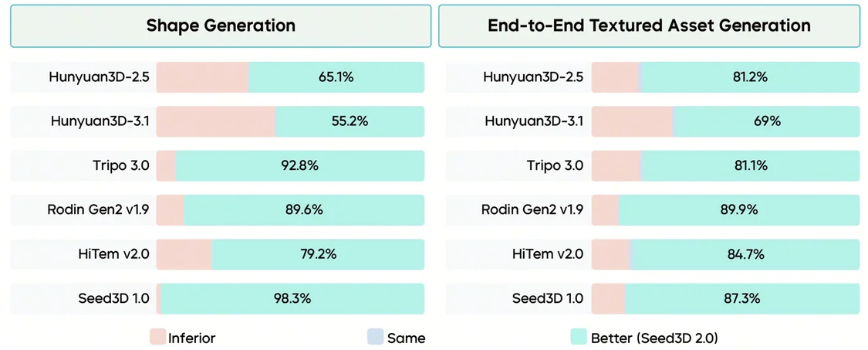This screenshot has height=350, width=868.
Task: Select the Shape Generation header
Action: click(221, 25)
